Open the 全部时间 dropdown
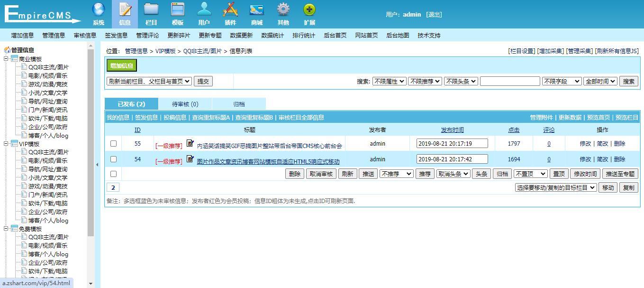644x288 pixels. coord(600,81)
